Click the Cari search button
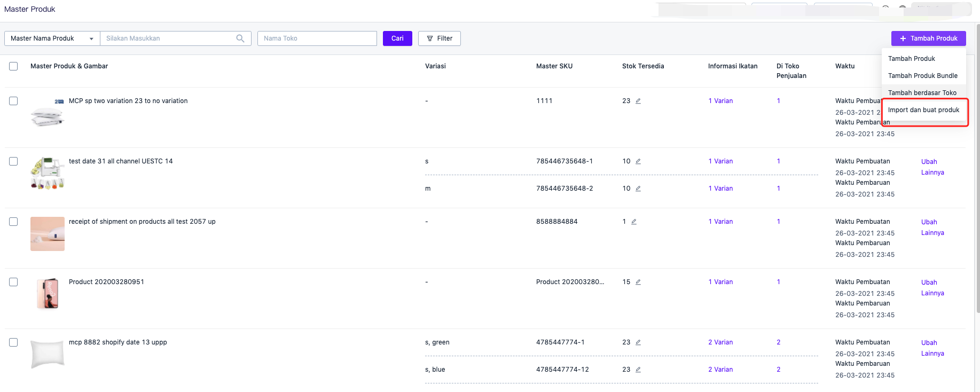Screen dimensions: 980x392 (397, 38)
